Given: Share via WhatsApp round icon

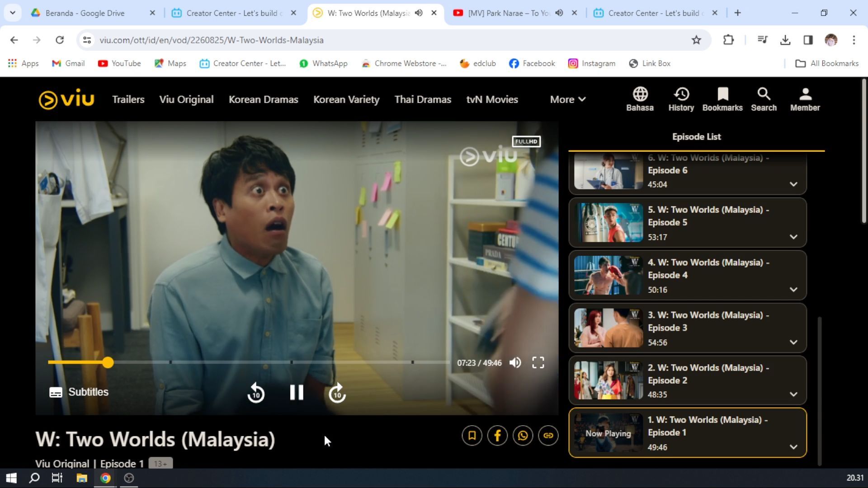Looking at the screenshot, I should pos(523,436).
